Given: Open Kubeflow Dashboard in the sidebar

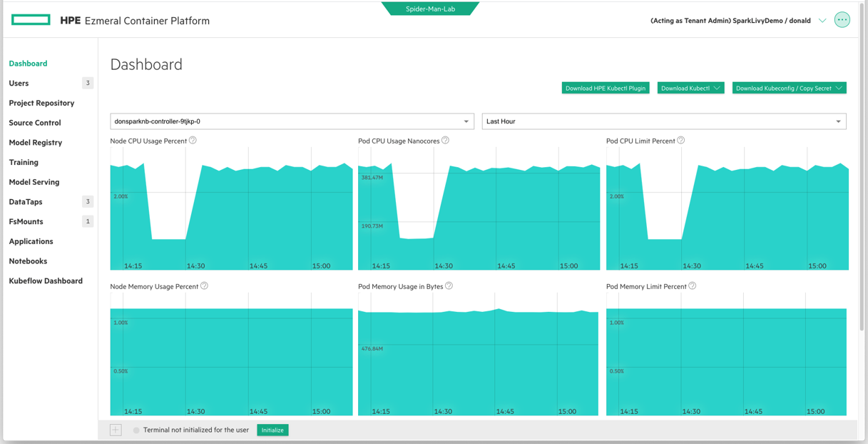Looking at the screenshot, I should 46,281.
